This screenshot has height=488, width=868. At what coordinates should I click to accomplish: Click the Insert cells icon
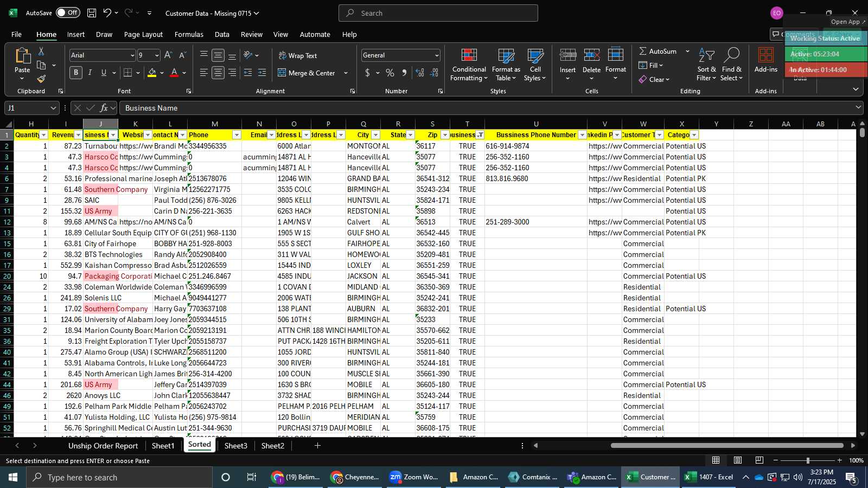pos(567,55)
